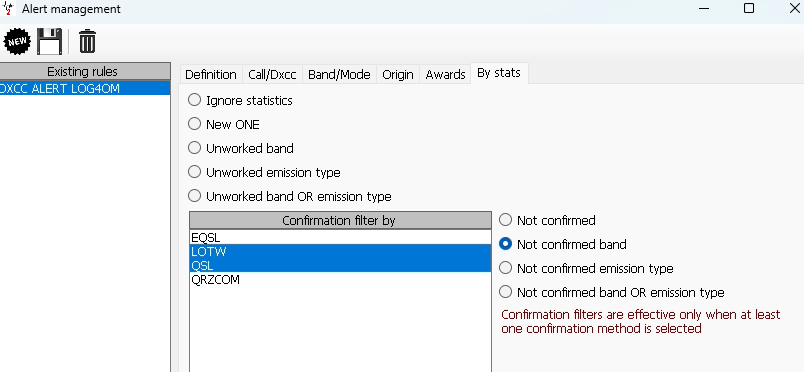Create a new alert rule with the NEW icon

click(17, 42)
